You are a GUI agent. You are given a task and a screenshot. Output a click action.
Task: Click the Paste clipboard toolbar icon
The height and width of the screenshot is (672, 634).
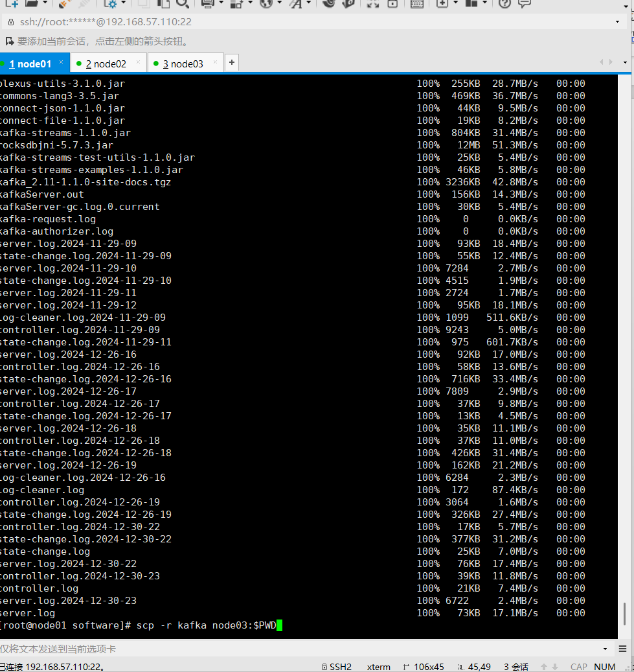point(163,3)
